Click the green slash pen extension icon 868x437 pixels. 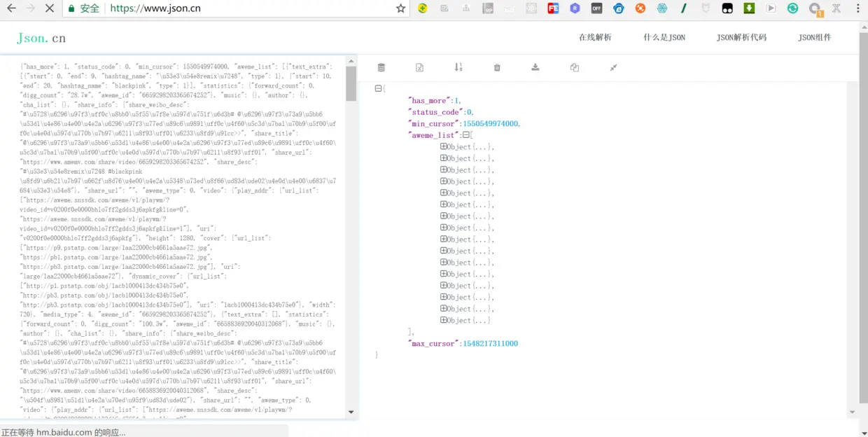(x=684, y=8)
